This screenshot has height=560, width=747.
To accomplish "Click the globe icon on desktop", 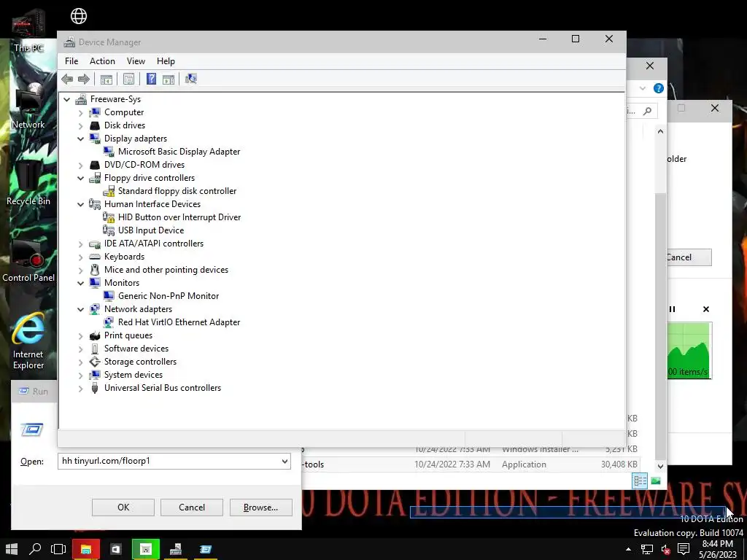I will (79, 16).
